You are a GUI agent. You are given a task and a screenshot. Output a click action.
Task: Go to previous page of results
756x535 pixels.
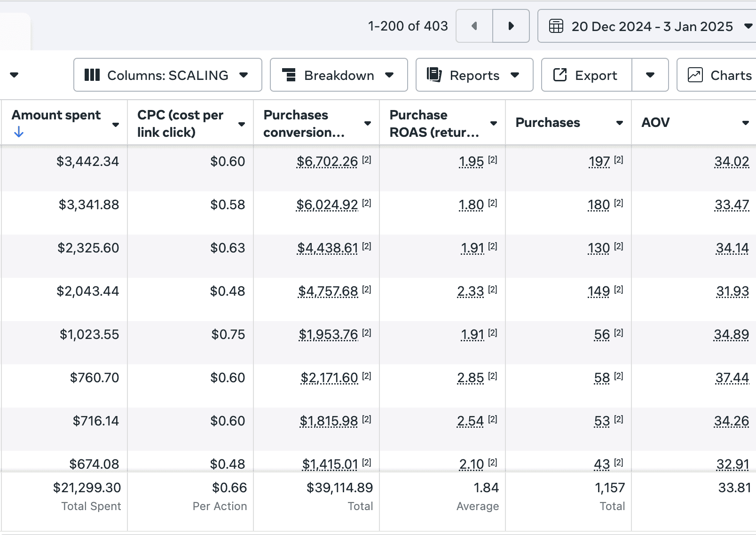474,26
